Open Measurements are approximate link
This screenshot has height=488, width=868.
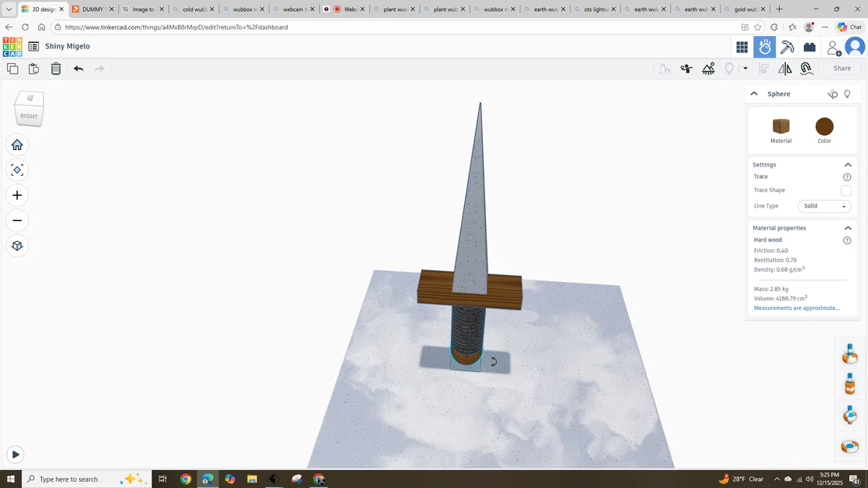click(x=797, y=308)
